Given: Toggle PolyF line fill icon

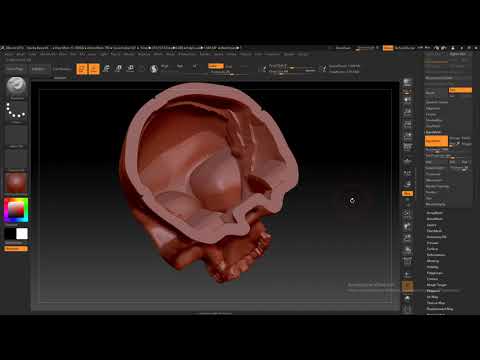Looking at the screenshot, I should 407,261.
